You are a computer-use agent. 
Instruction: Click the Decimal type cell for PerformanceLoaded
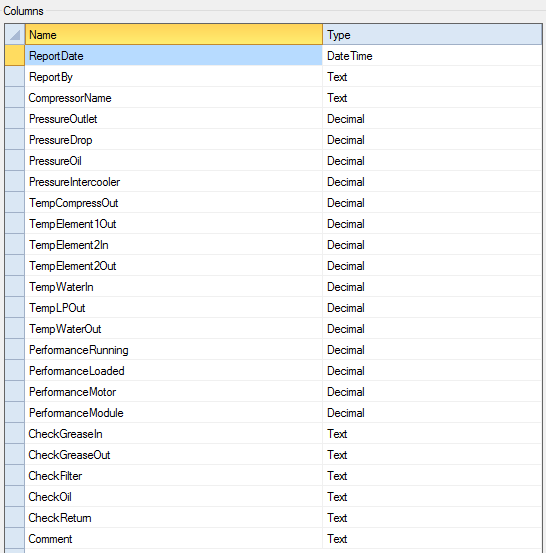point(432,370)
